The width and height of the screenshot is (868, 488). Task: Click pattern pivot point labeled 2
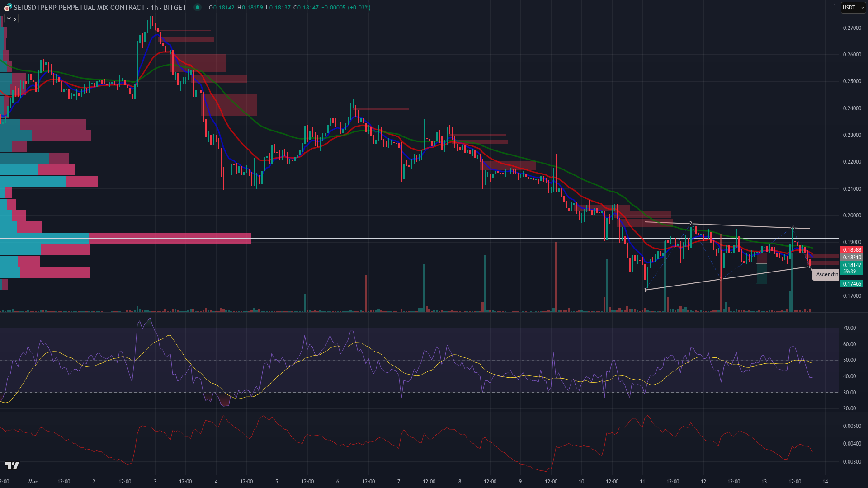(x=691, y=224)
